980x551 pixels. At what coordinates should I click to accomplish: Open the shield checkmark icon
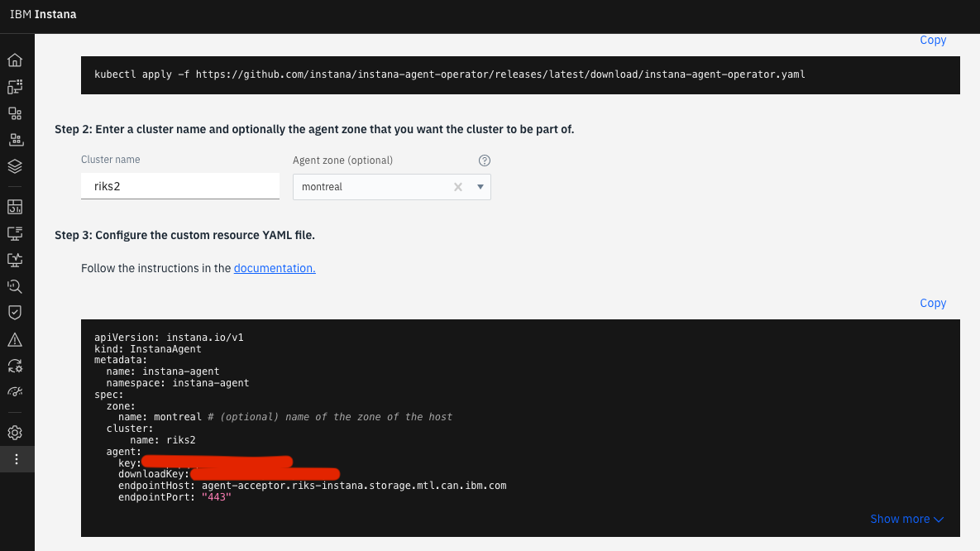click(x=15, y=313)
